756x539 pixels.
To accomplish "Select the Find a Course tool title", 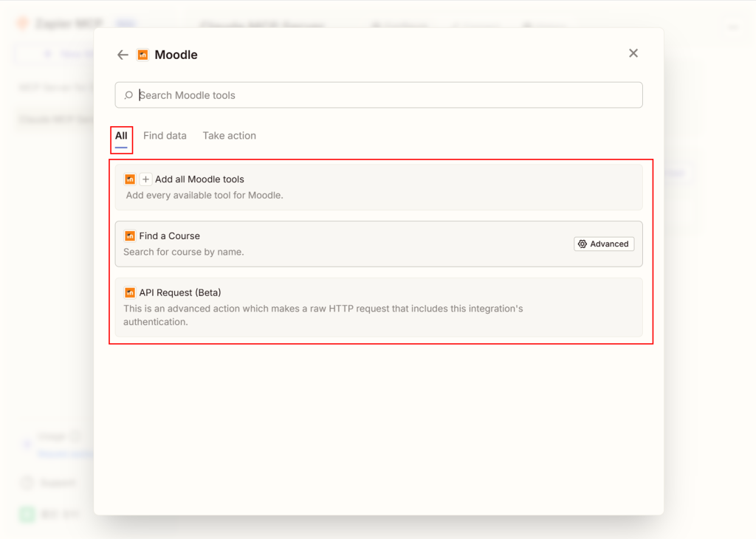I will [x=170, y=236].
